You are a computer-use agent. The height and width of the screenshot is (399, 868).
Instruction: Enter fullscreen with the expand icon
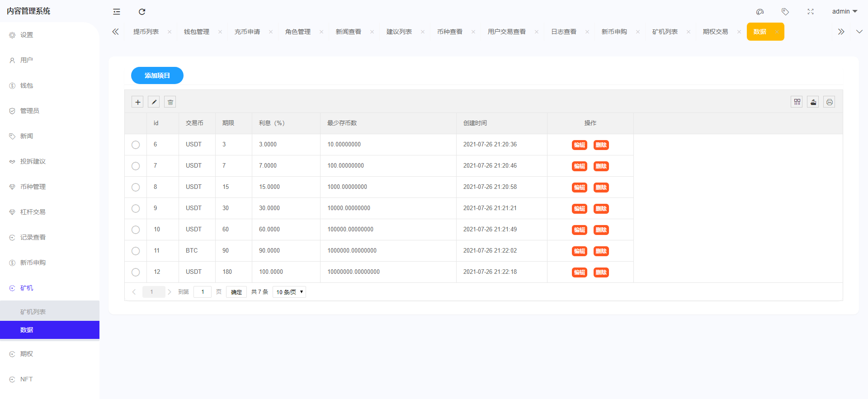pos(811,12)
